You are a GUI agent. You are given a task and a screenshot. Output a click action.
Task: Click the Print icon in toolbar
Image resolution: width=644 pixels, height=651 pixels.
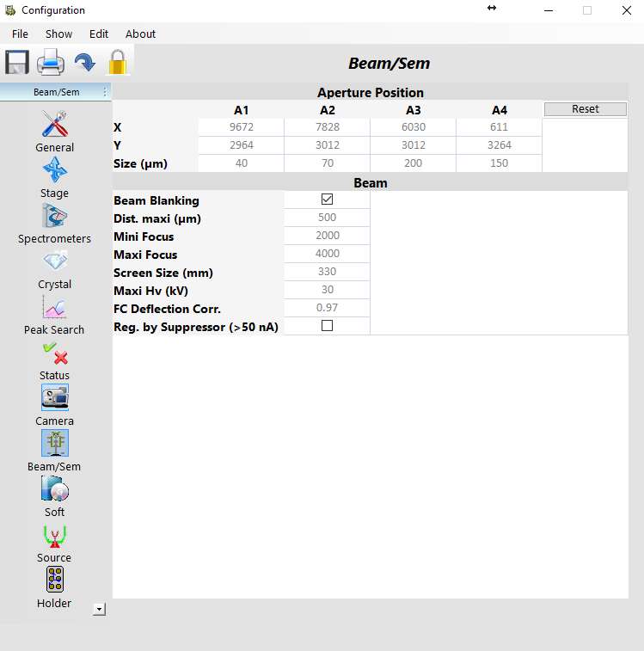tap(51, 63)
